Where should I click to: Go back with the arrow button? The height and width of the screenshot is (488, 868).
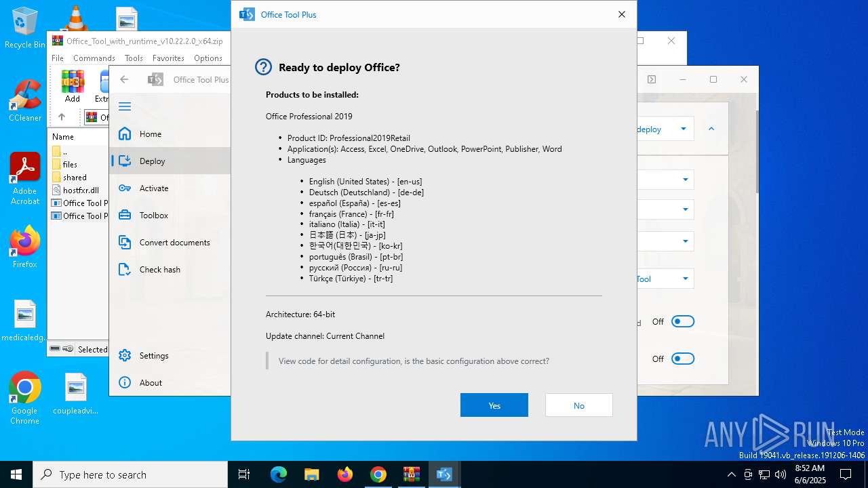point(124,79)
